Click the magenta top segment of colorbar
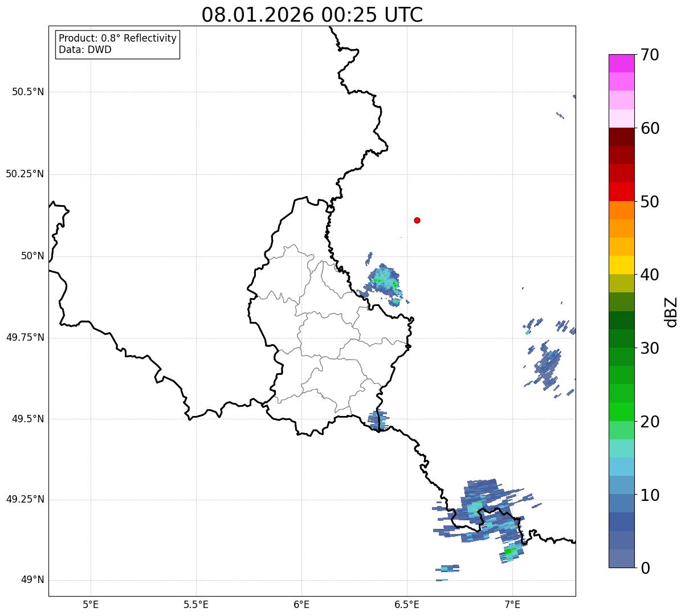This screenshot has height=616, width=685. pyautogui.click(x=621, y=63)
